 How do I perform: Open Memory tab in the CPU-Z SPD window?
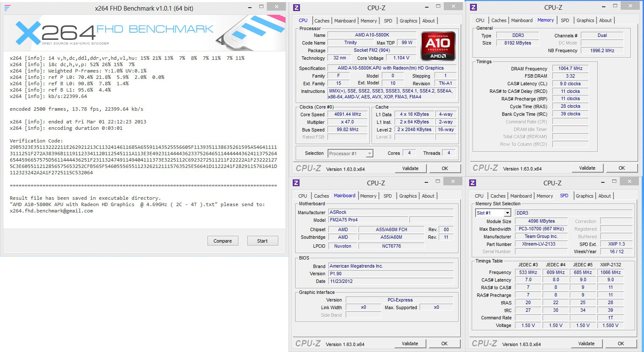[545, 196]
